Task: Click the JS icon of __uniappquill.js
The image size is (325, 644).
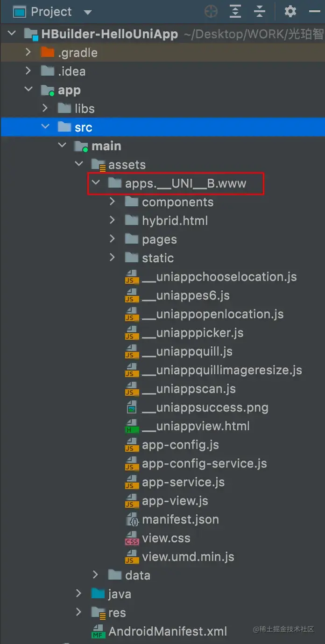Action: 132,351
